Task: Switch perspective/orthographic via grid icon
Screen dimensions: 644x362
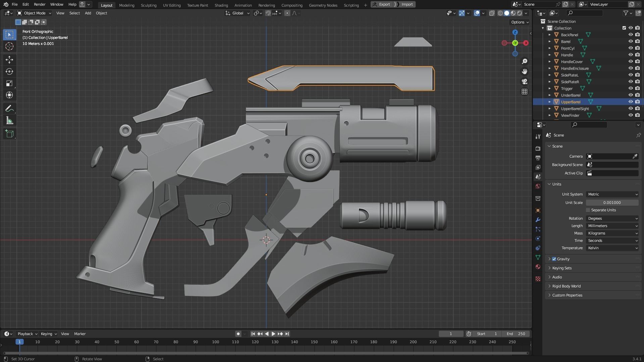Action: coord(525,92)
